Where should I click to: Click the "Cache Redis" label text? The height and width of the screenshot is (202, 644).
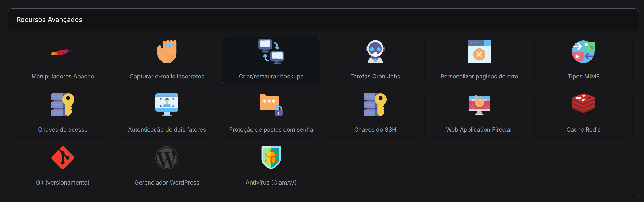(583, 129)
